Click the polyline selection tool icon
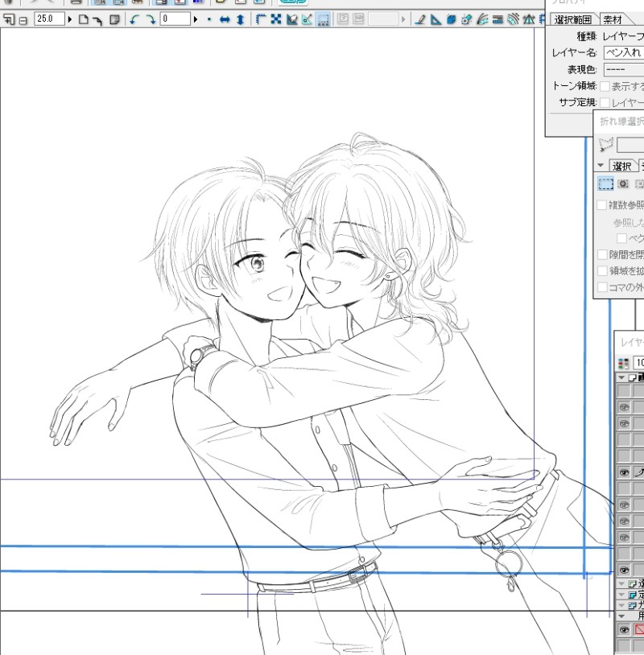 [605, 145]
